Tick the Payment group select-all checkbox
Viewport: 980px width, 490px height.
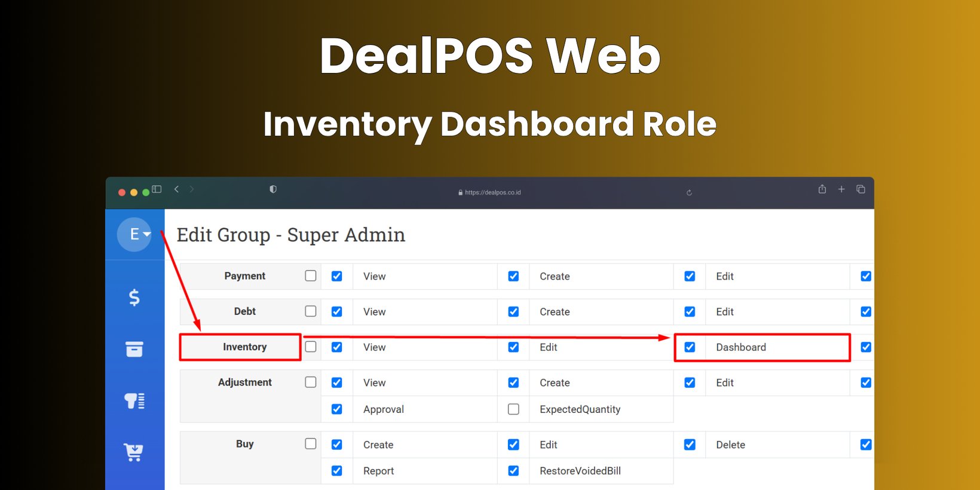tap(311, 276)
